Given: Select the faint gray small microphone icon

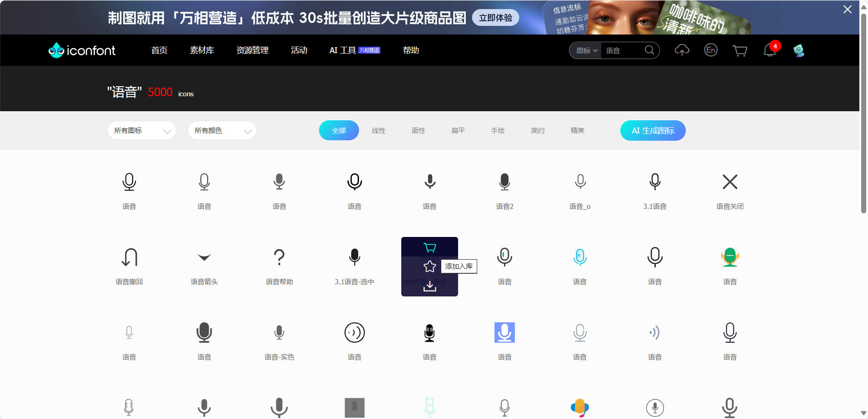Looking at the screenshot, I should [x=130, y=333].
